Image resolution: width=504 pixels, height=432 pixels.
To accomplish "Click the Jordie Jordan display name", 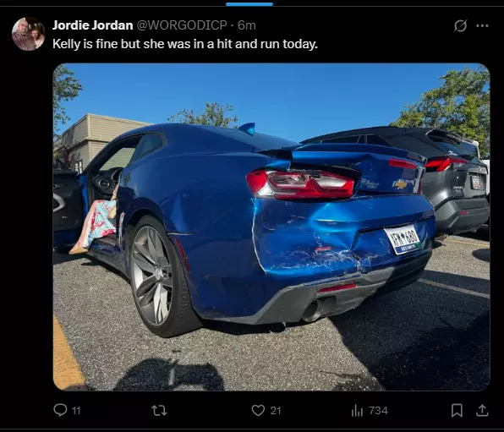I will pyautogui.click(x=92, y=25).
